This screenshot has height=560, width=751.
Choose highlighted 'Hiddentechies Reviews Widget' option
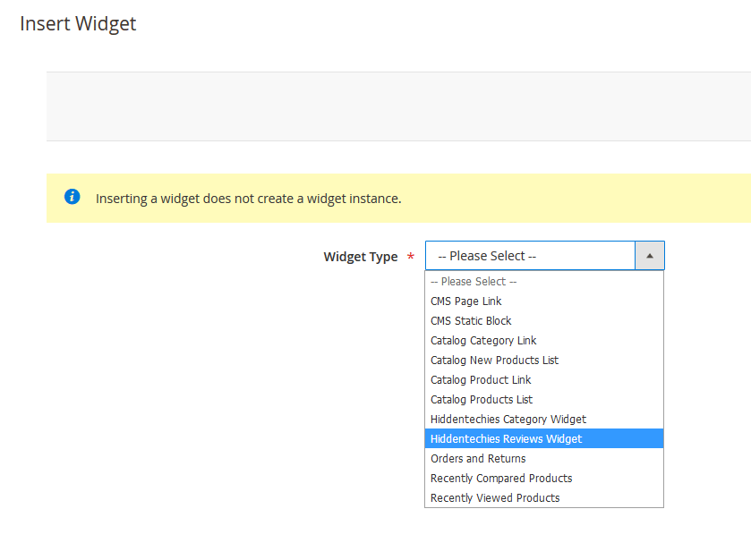point(506,439)
